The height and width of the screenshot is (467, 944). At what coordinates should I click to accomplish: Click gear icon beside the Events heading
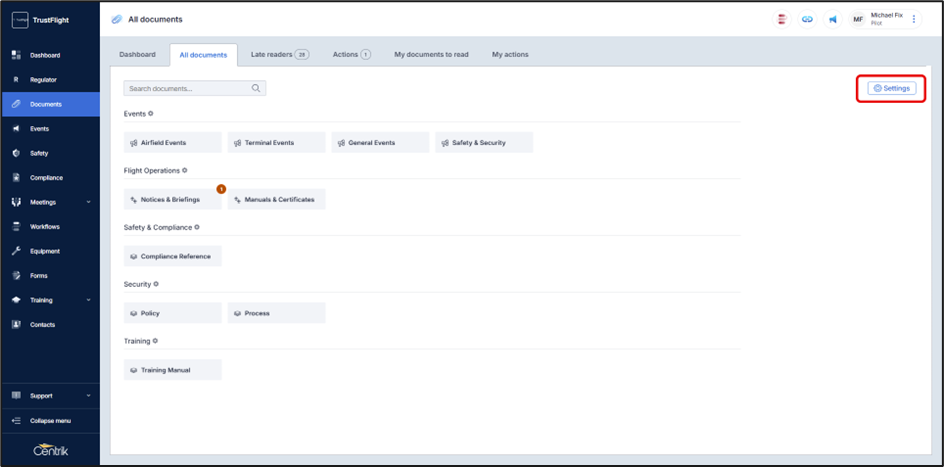pos(151,113)
